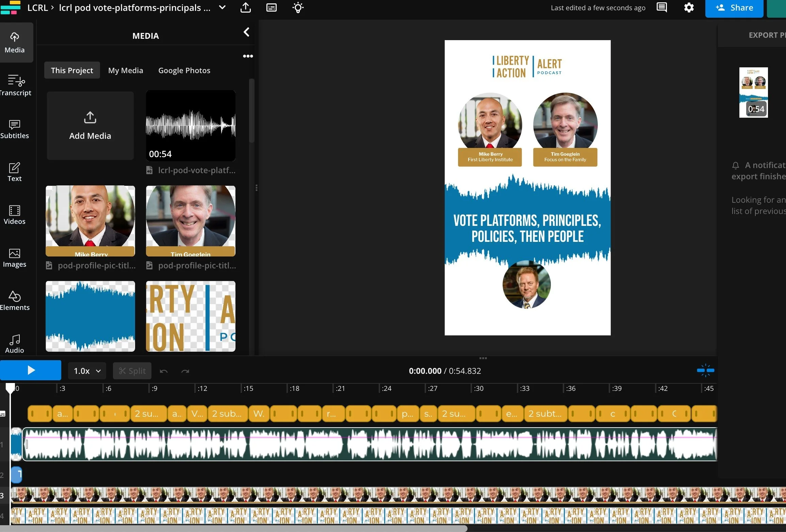Open the Text sidebar tool
Image resolution: width=786 pixels, height=532 pixels.
pyautogui.click(x=15, y=172)
